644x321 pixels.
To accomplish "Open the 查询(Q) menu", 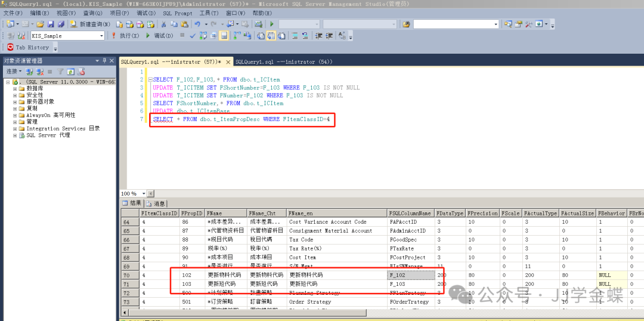I will (x=92, y=13).
